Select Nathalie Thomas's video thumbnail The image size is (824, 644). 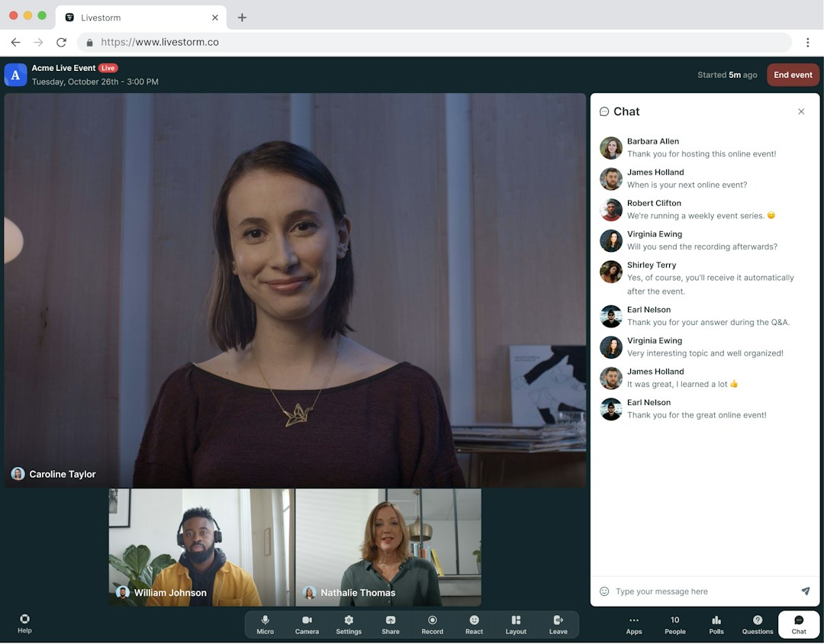(x=388, y=547)
